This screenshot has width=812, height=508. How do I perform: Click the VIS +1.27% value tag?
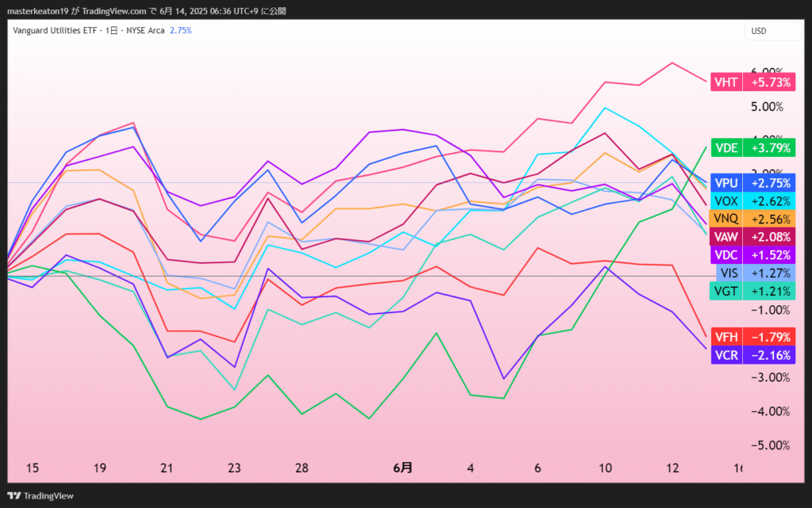pyautogui.click(x=769, y=273)
